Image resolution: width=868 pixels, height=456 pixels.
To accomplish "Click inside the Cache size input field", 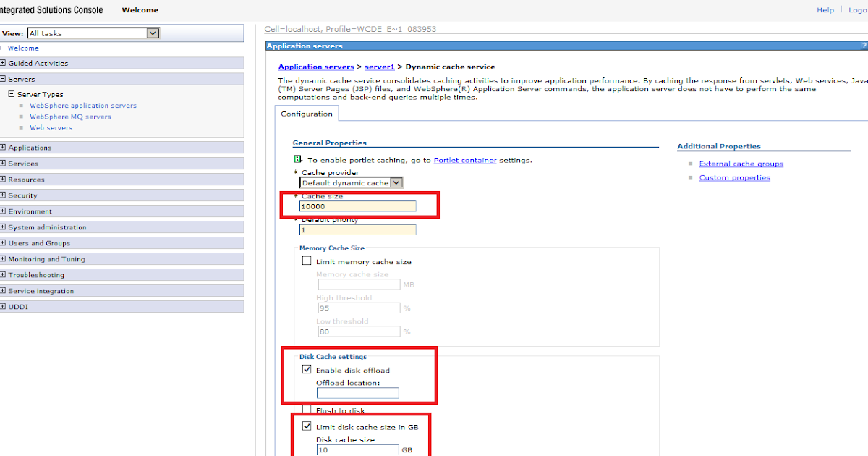I will click(x=357, y=206).
